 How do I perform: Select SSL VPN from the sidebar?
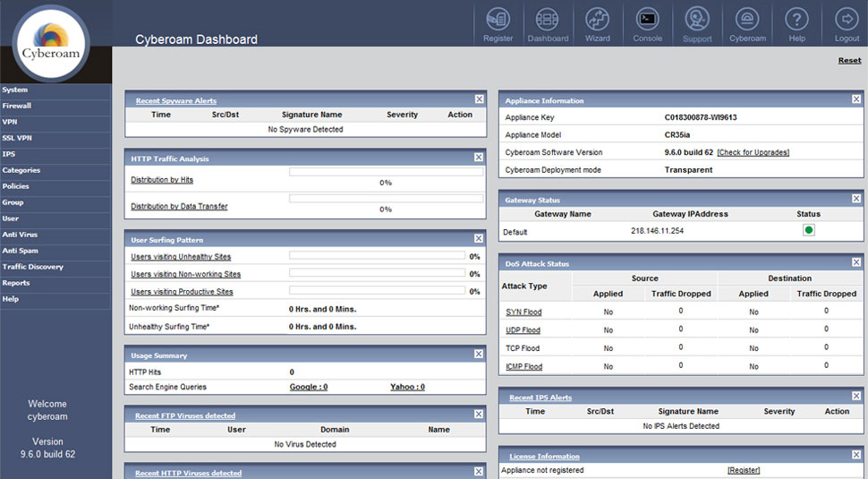17,138
